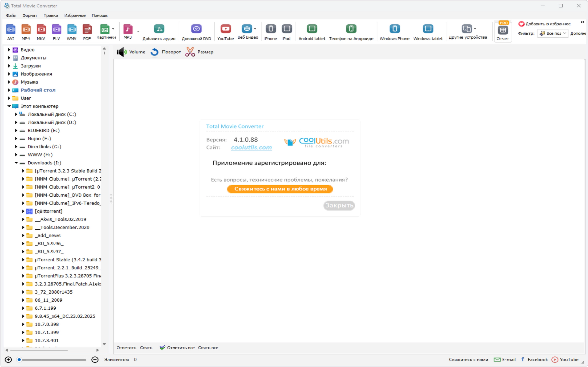Click the PDF format icon
This screenshot has height=367, width=588.
pos(87,32)
